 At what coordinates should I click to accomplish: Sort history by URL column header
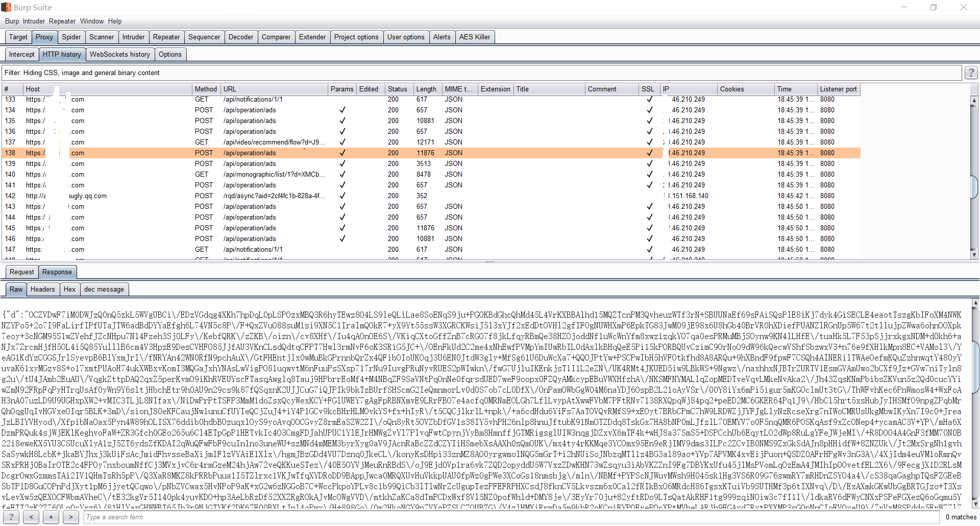[x=275, y=89]
